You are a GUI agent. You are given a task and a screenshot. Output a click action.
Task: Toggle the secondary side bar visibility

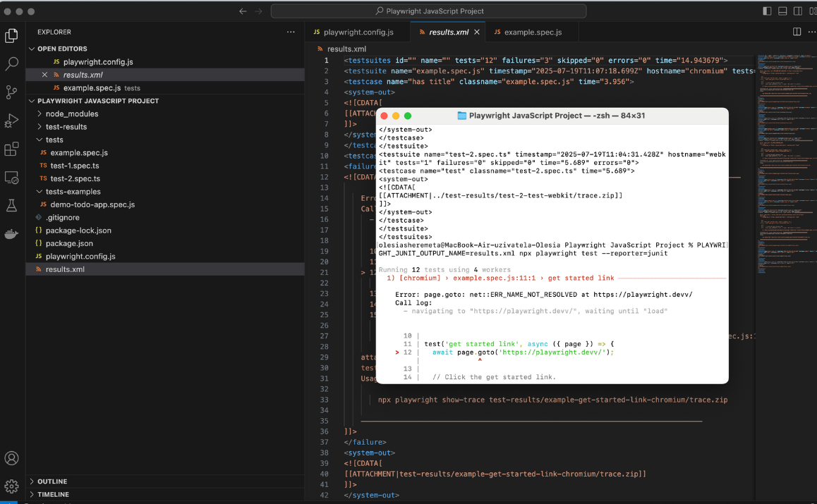(797, 11)
